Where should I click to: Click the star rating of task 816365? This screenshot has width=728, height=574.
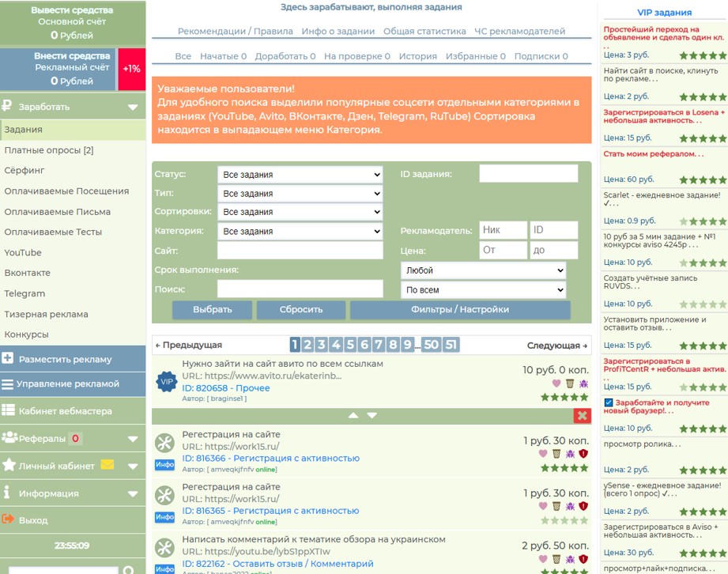point(564,520)
